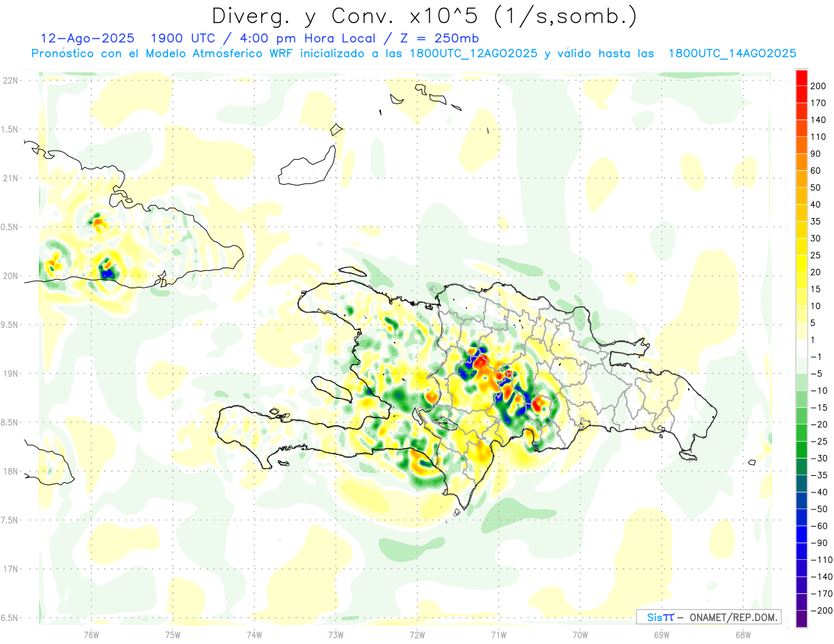Click the '74W' longitude label
834x644 pixels.
tap(254, 634)
